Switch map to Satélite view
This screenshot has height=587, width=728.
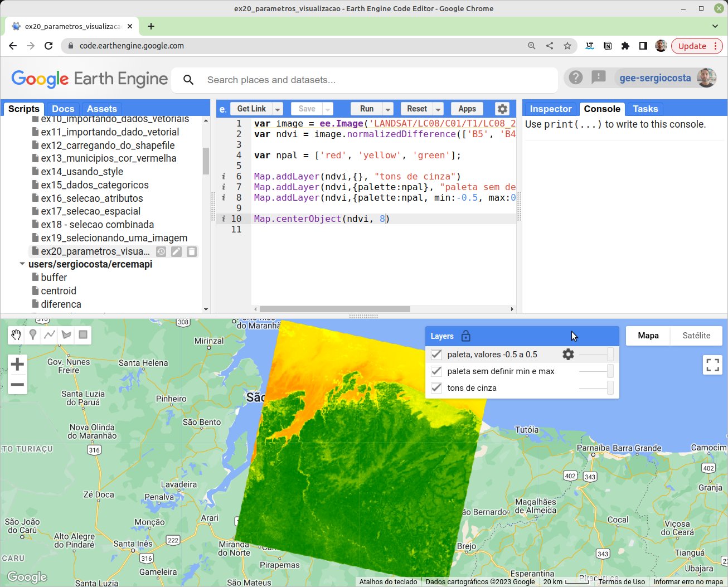(696, 336)
